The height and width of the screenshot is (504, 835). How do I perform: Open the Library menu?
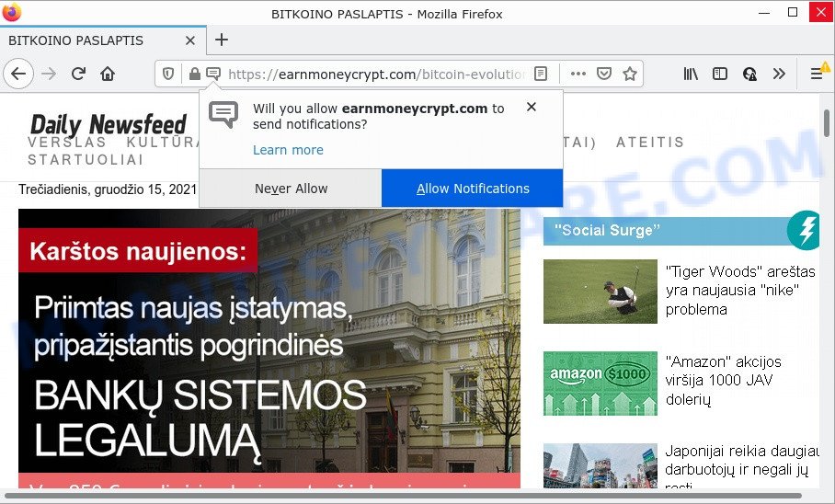[x=691, y=74]
